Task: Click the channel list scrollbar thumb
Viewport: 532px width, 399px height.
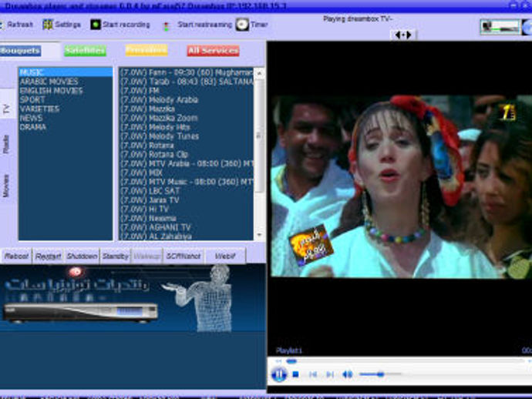Action: [x=259, y=136]
